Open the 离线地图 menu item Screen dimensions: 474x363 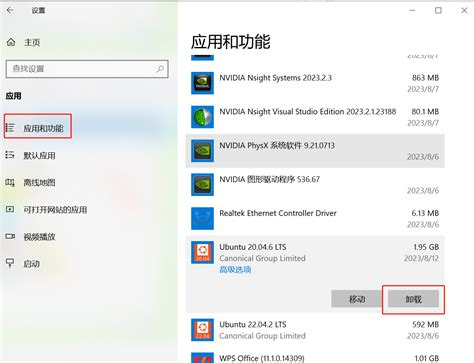[x=39, y=182]
